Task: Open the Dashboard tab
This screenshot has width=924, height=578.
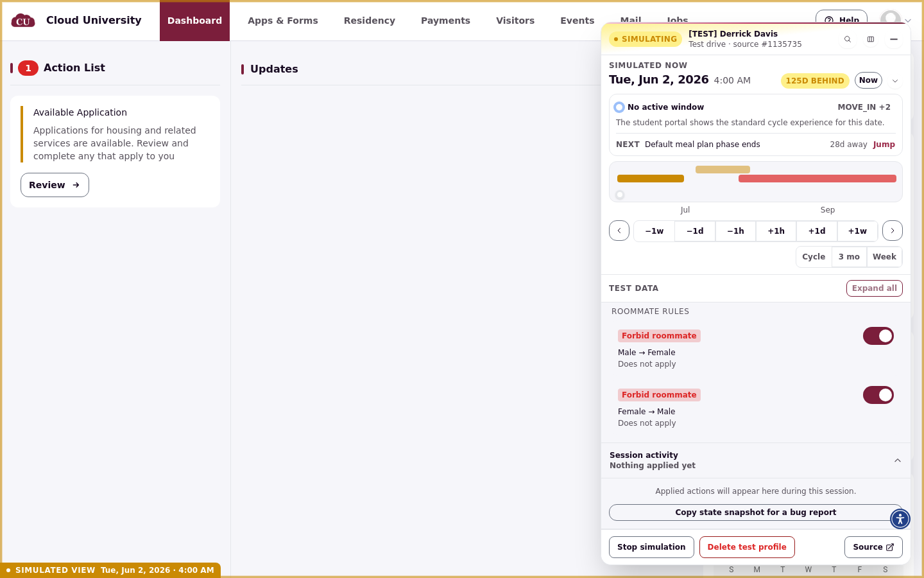Action: [194, 21]
